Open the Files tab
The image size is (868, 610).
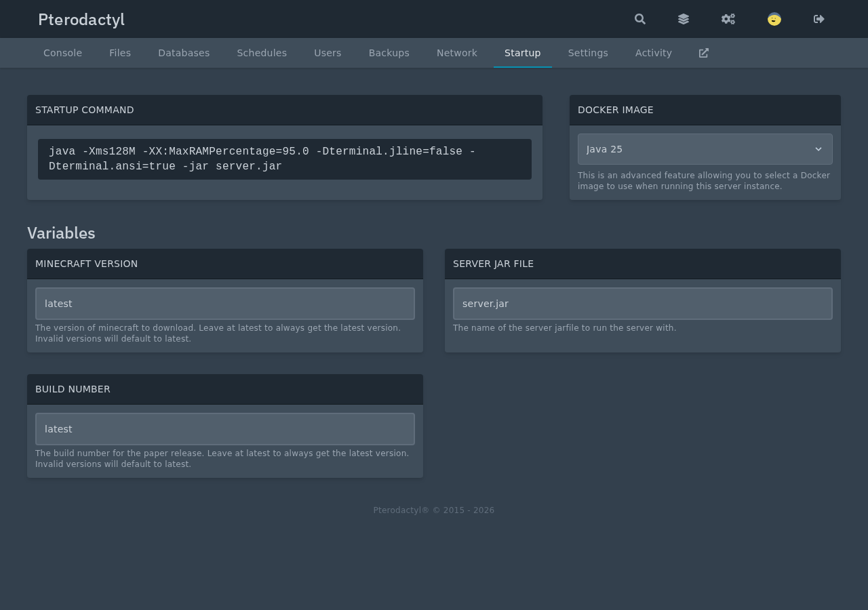click(x=120, y=53)
